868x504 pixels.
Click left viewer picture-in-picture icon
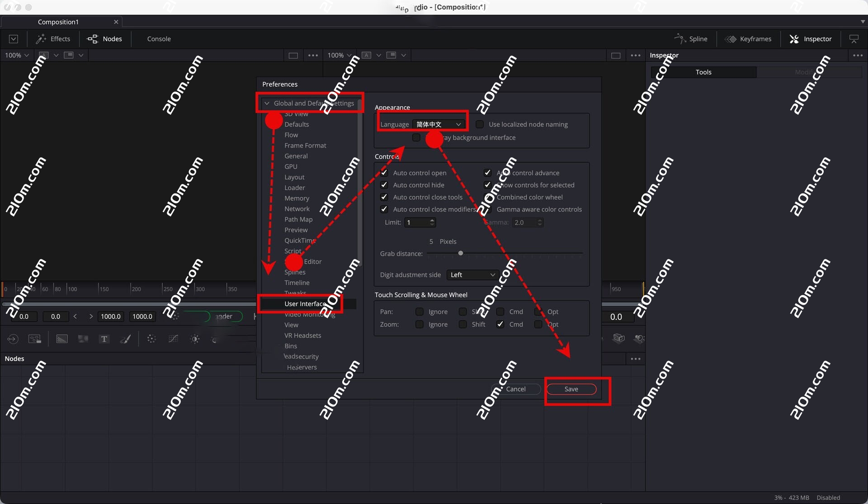click(69, 55)
